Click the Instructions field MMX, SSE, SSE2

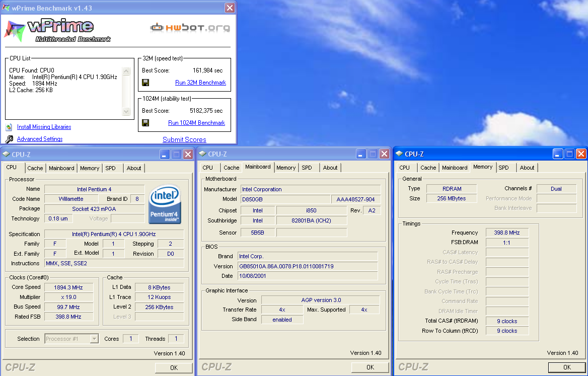click(x=114, y=264)
